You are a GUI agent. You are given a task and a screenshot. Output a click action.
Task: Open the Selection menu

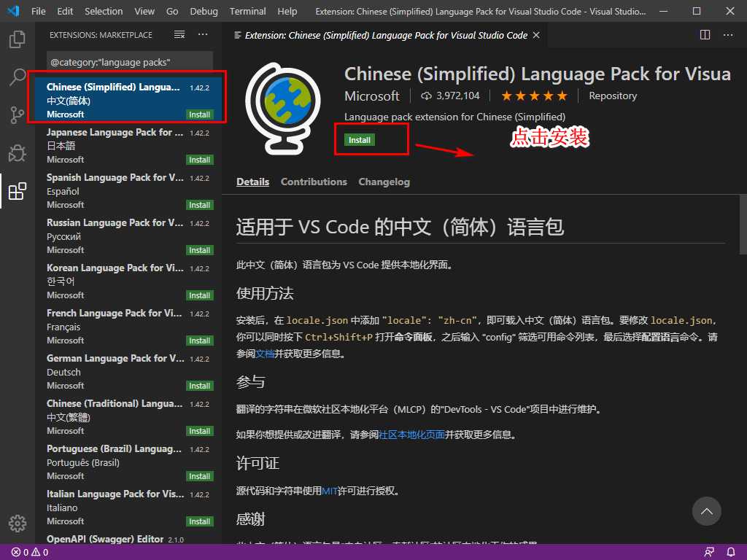(104, 11)
